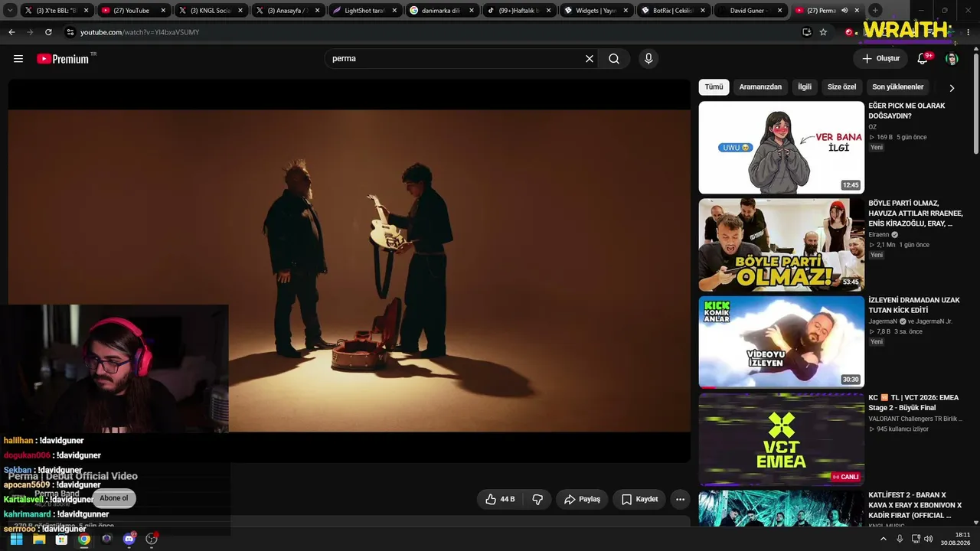The image size is (980, 551).
Task: Bookmark this page with the star
Action: pyautogui.click(x=823, y=32)
